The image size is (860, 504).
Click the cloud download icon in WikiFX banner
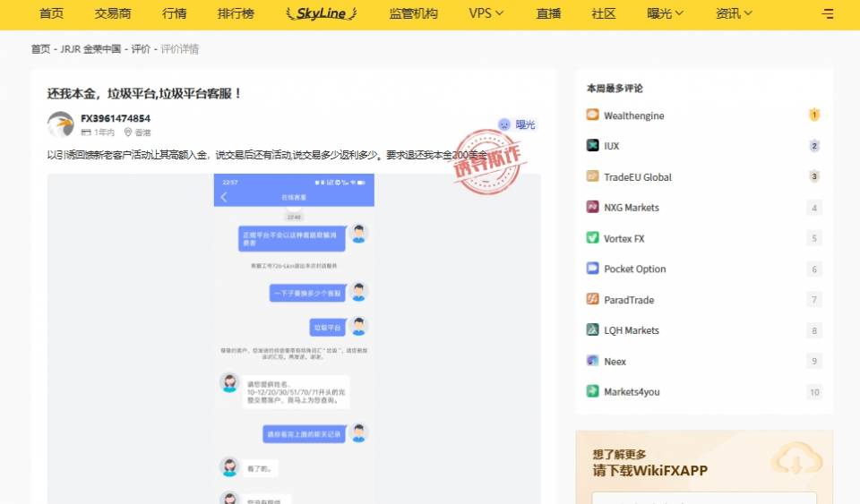[x=796, y=459]
